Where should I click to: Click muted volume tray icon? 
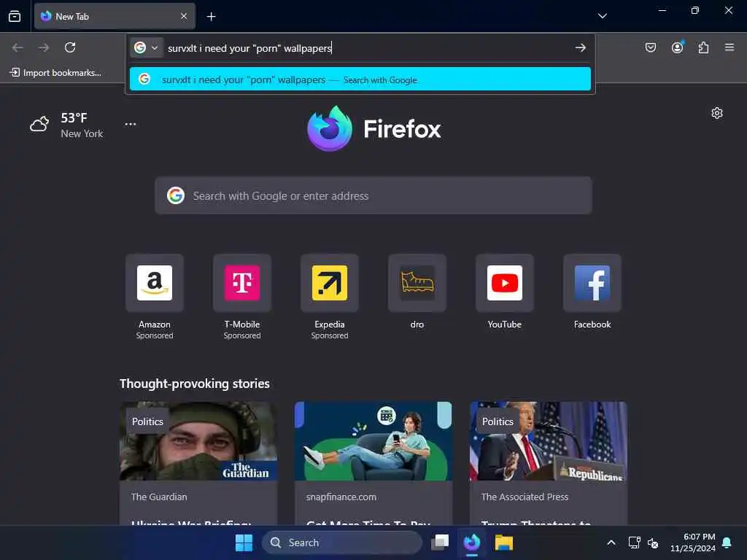pos(653,542)
